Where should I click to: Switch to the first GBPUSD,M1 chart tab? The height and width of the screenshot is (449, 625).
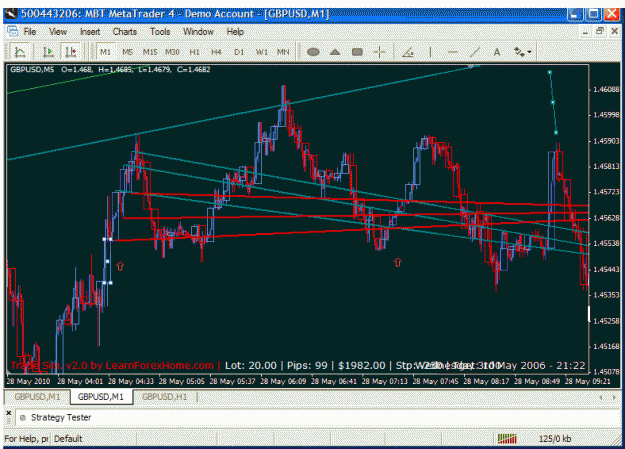click(x=37, y=397)
